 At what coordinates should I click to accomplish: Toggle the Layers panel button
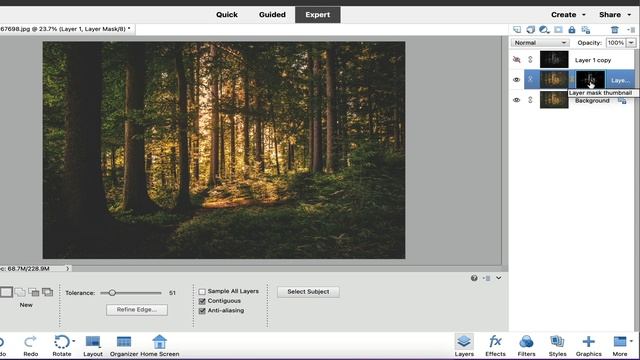coord(464,346)
